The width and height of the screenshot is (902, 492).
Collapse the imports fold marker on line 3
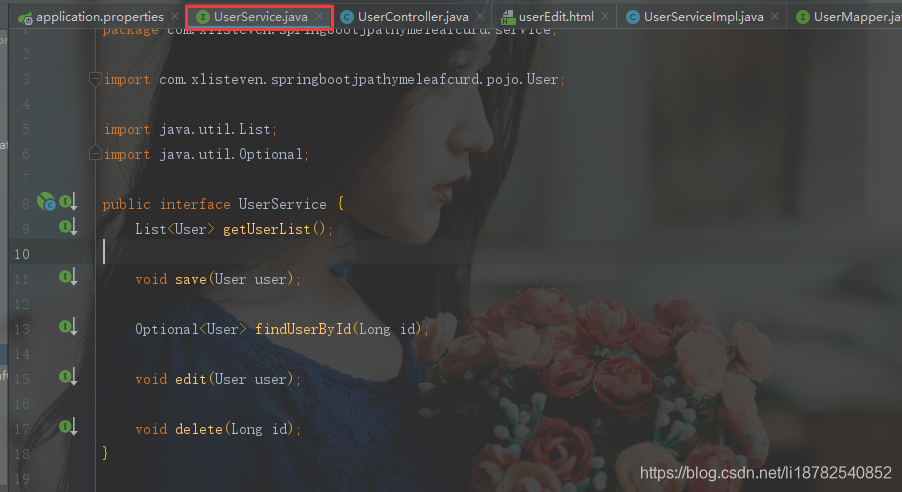click(x=95, y=79)
